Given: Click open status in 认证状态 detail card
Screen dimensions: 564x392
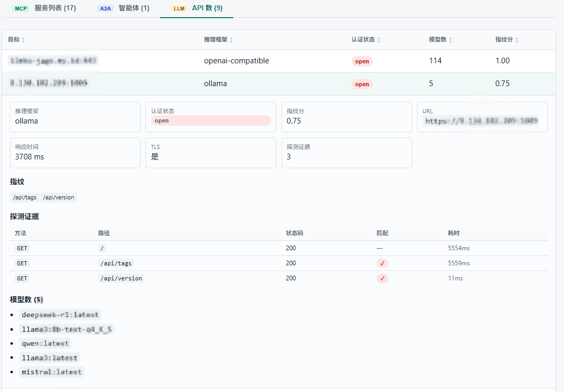Looking at the screenshot, I should (211, 120).
